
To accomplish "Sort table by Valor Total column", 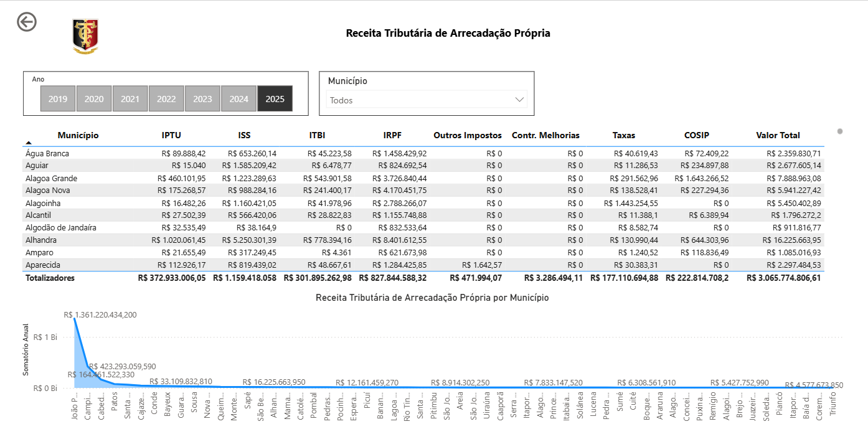I will (778, 135).
